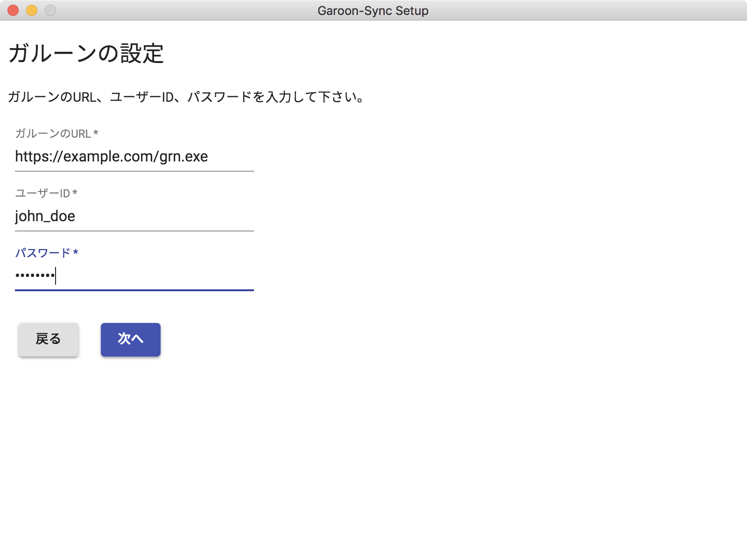The width and height of the screenshot is (747, 560).
Task: Minimize the Garoon-Sync Setup window
Action: (32, 10)
